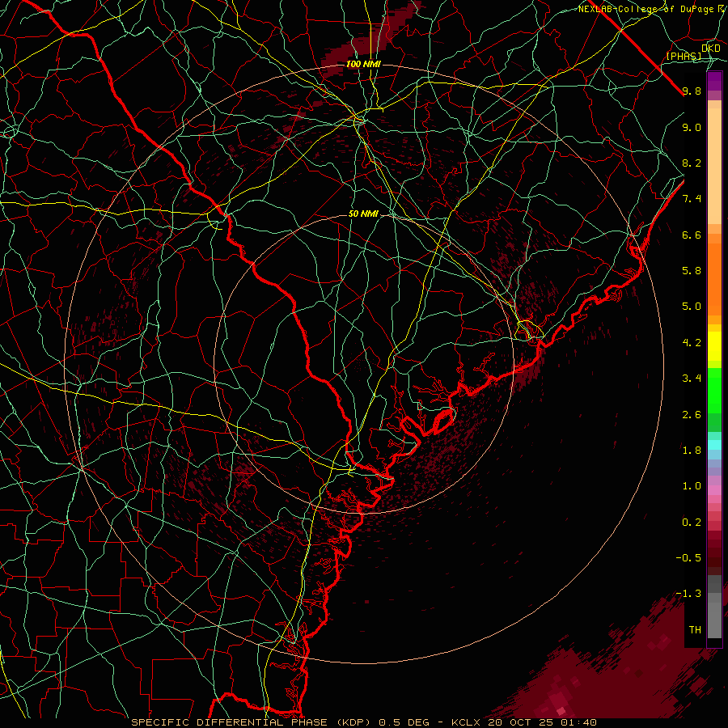Image resolution: width=728 pixels, height=728 pixels.
Task: Click the -0.5 legend value
Action: 688,558
